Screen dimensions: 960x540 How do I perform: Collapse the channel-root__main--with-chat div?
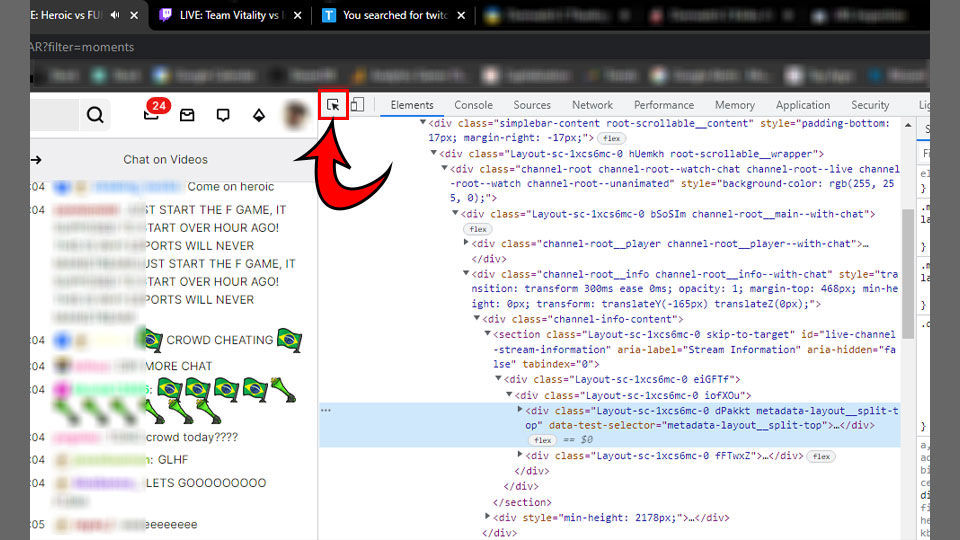click(455, 213)
